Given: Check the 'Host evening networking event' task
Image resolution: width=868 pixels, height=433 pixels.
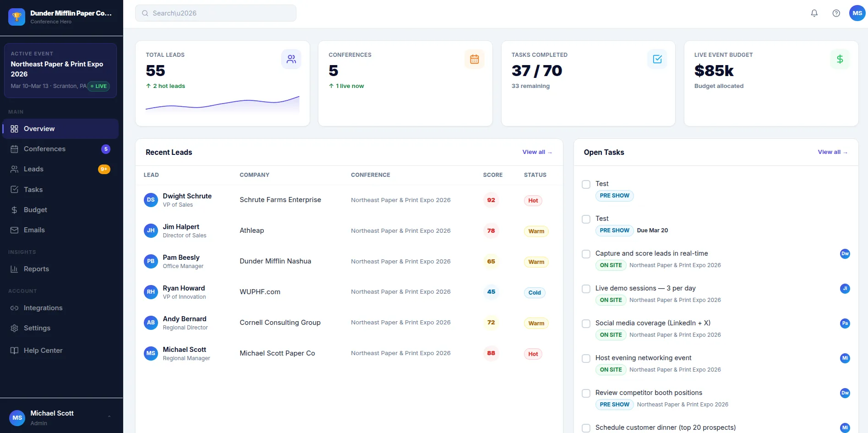Looking at the screenshot, I should (585, 358).
